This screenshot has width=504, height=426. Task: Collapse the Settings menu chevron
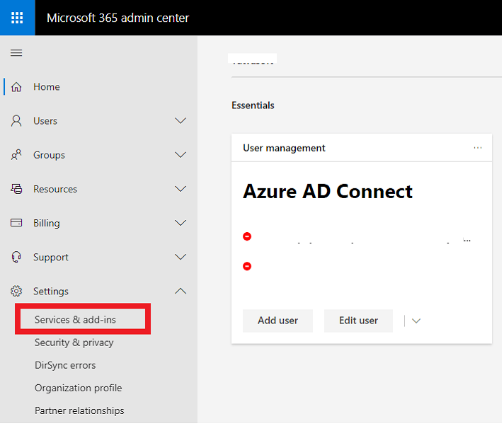(181, 291)
